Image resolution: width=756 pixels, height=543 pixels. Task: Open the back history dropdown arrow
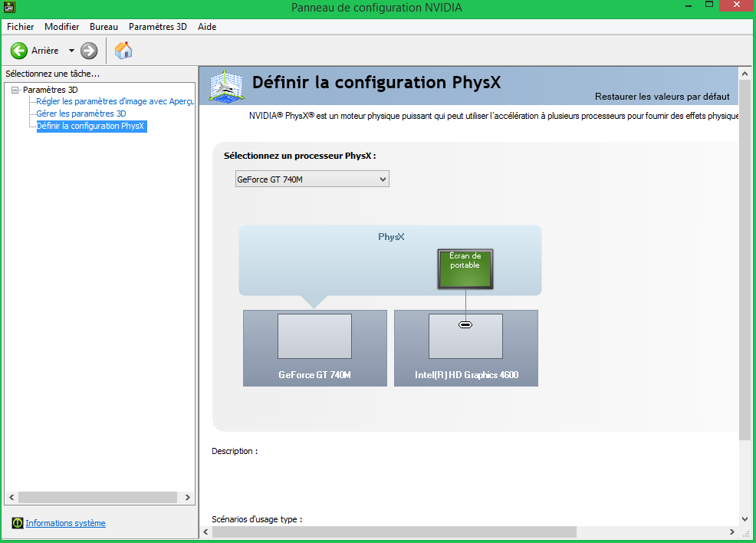point(71,51)
